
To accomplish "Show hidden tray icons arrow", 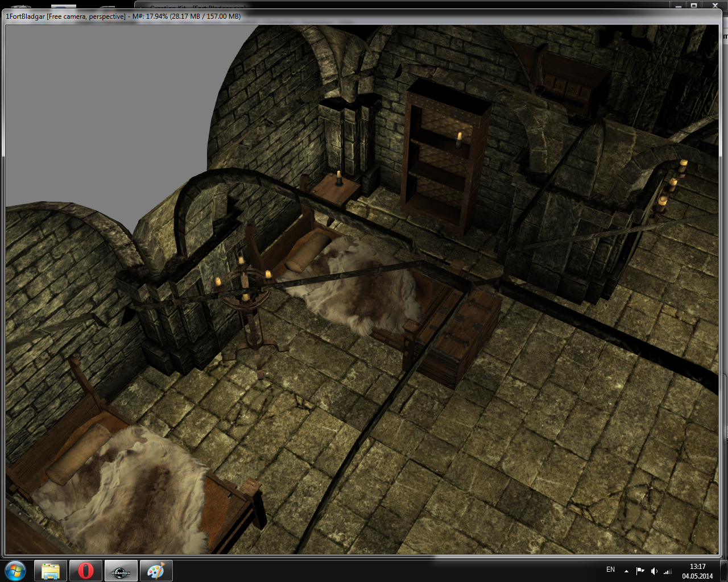I will pyautogui.click(x=626, y=571).
